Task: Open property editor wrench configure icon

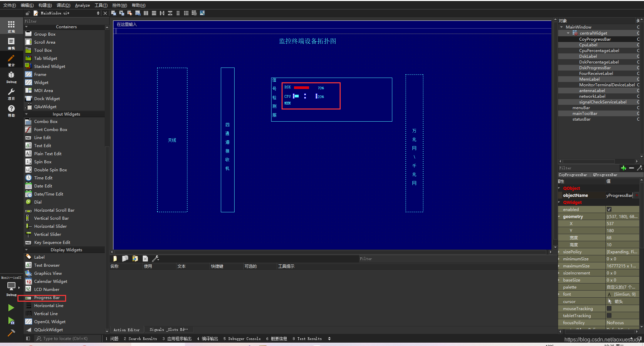Action: coord(640,168)
